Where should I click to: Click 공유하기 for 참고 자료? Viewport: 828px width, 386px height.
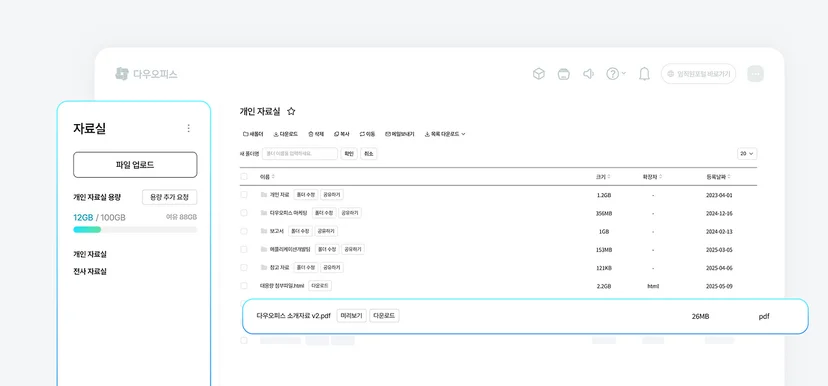pyautogui.click(x=332, y=268)
